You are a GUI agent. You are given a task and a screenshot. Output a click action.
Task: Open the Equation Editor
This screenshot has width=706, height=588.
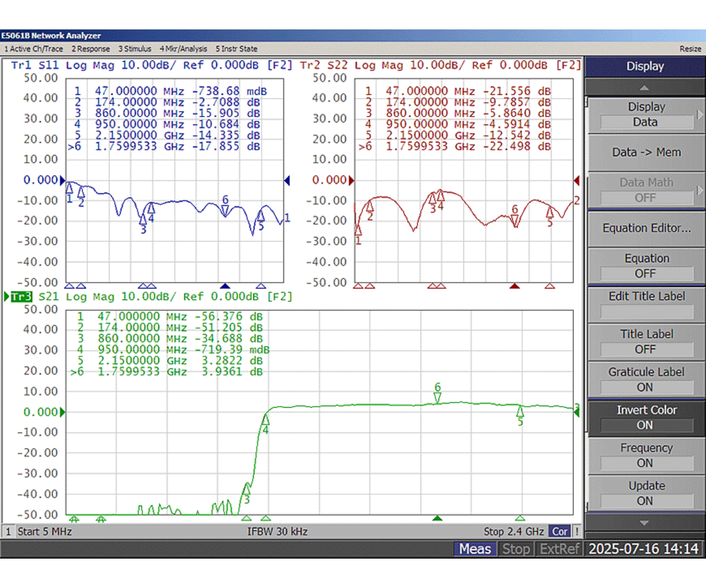point(646,228)
